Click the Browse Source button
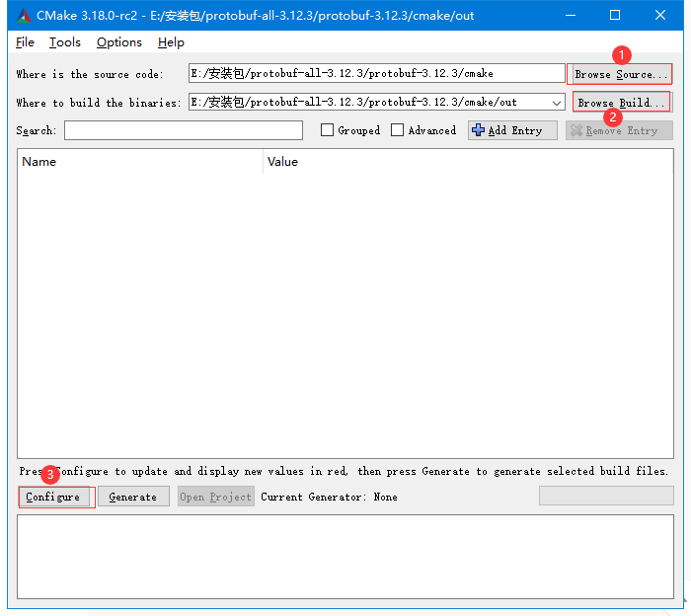Screen dimensions: 691x616 coord(620,74)
